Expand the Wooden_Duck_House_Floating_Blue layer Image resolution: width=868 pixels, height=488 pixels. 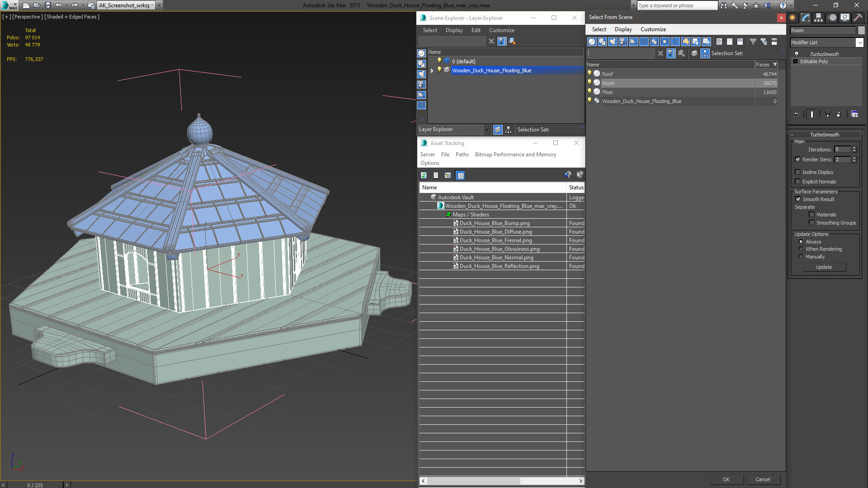(x=432, y=70)
